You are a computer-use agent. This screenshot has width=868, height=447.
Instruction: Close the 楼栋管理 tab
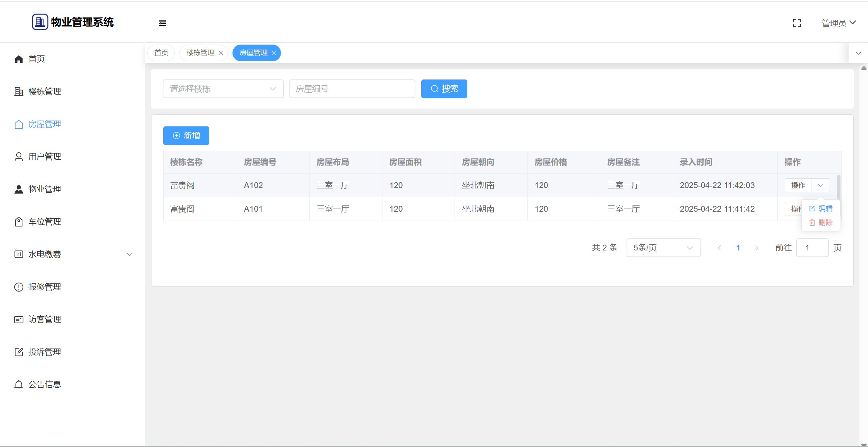pos(221,53)
